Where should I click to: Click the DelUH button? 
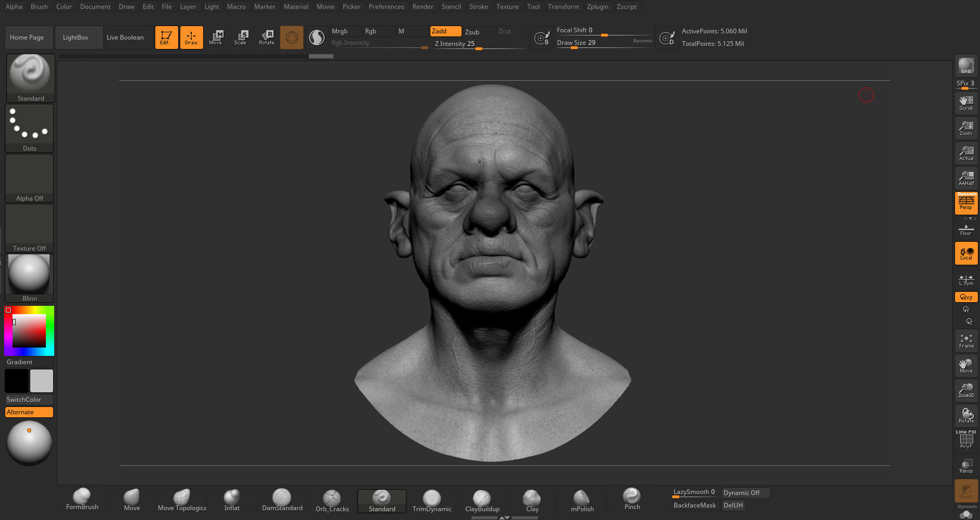coord(733,505)
